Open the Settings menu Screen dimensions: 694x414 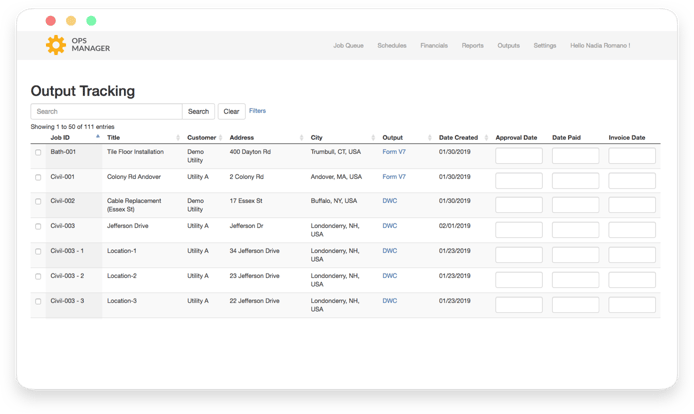coord(544,46)
